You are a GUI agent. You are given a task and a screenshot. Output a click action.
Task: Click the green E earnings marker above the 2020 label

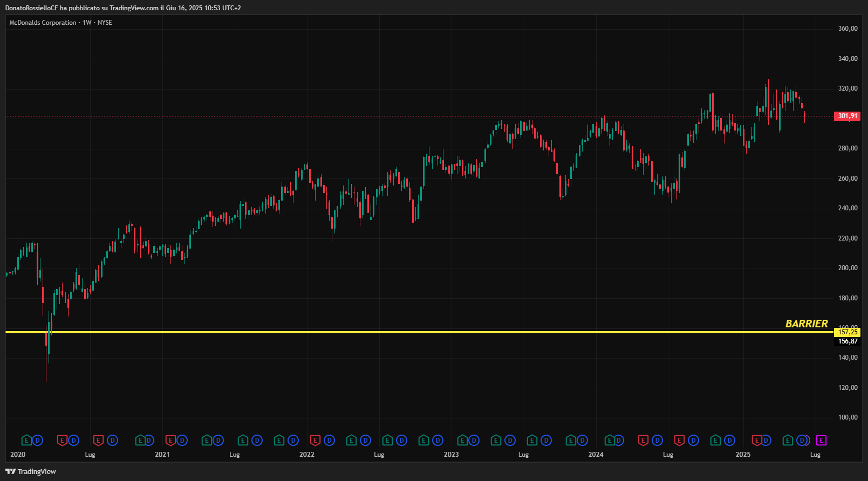(26, 441)
